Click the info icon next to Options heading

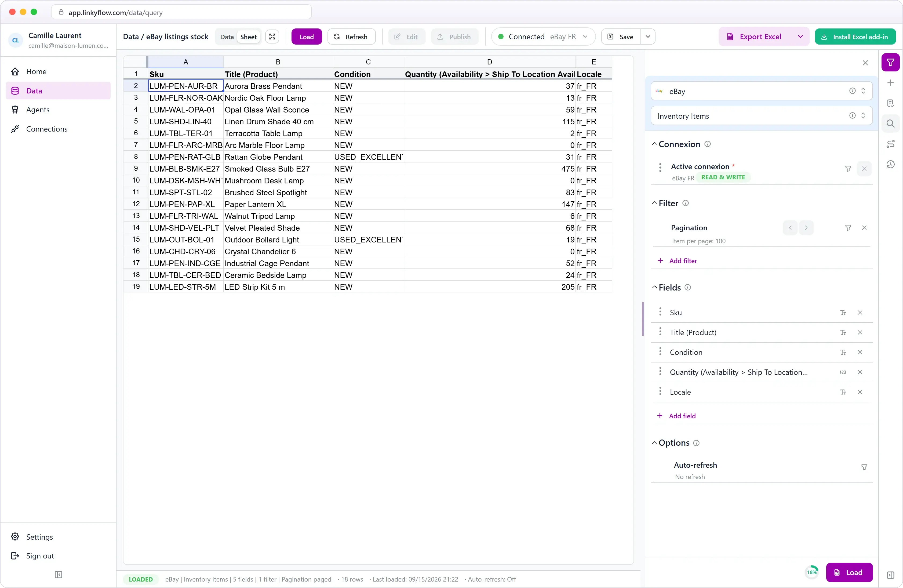pos(696,443)
